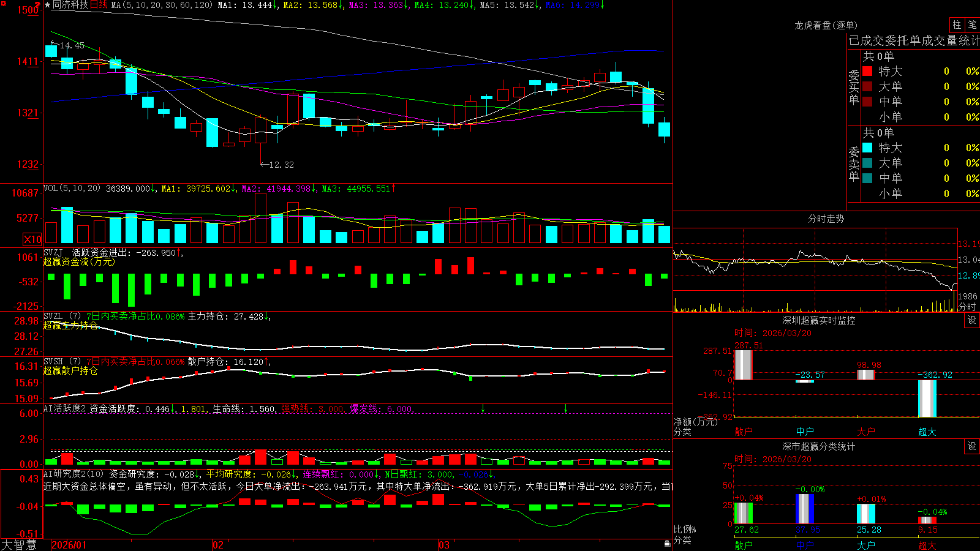The width and height of the screenshot is (980, 551).
Task: Click the star icon before 同济科技
Action: pyautogui.click(x=47, y=5)
